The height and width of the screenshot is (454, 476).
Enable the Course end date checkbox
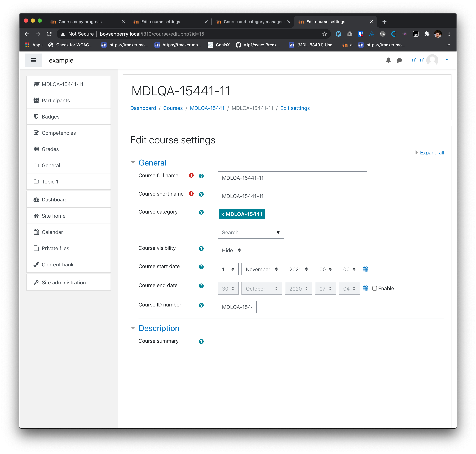pyautogui.click(x=374, y=288)
